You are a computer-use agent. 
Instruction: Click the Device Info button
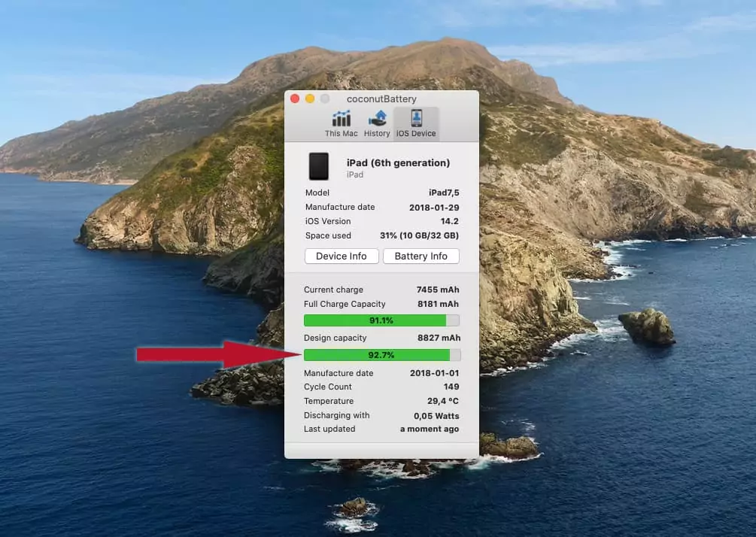(342, 256)
